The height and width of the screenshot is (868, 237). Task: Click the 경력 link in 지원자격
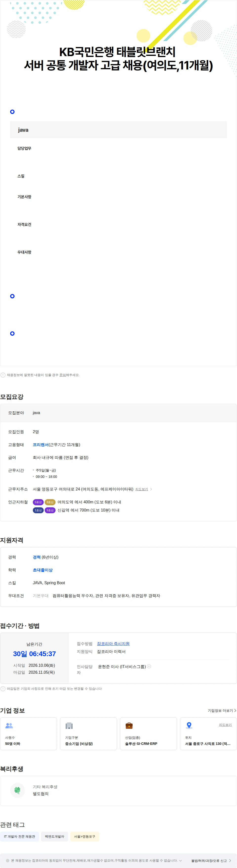(x=37, y=557)
